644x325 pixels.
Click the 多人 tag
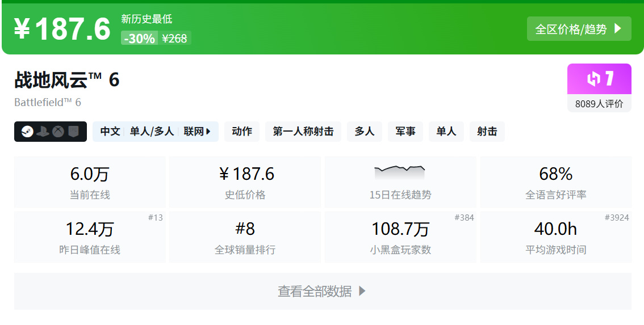(365, 132)
